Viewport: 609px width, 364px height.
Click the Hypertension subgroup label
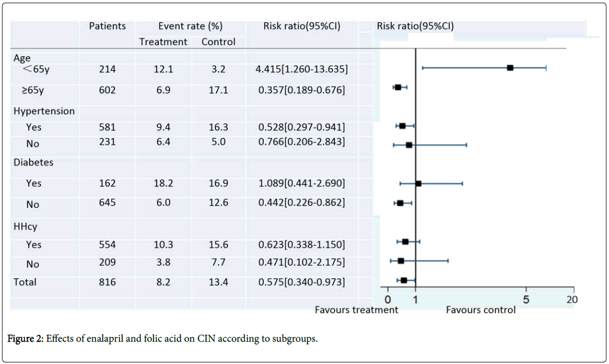coord(44,111)
